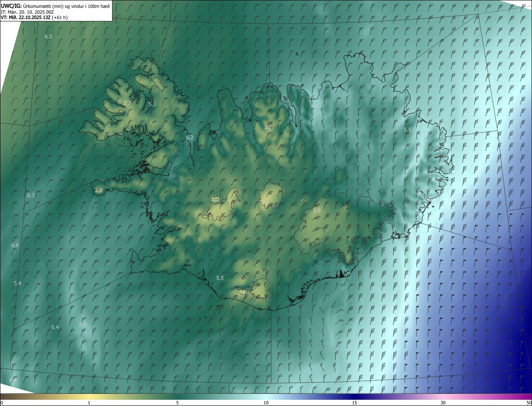Click the "30" tick on the colour scale
Screen dimensions: 532x406
click(443, 403)
